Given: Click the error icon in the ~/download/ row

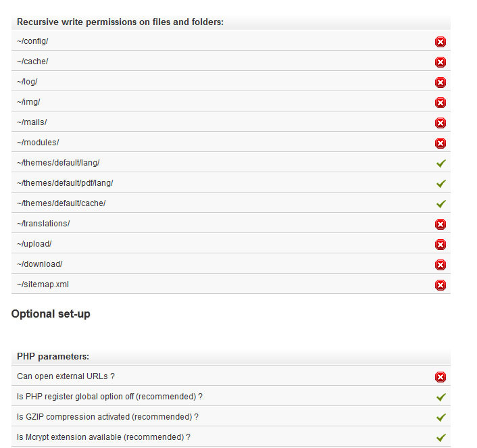Looking at the screenshot, I should 441,265.
